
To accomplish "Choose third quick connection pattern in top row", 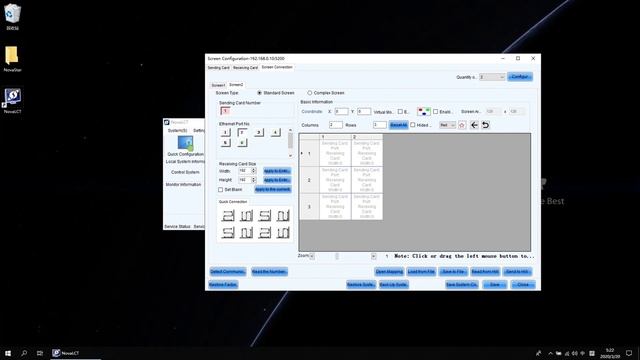I will coord(264,216).
